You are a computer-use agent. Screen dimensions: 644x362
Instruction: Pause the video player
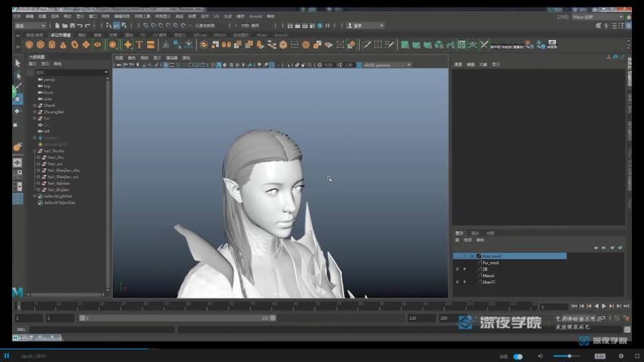(7, 356)
